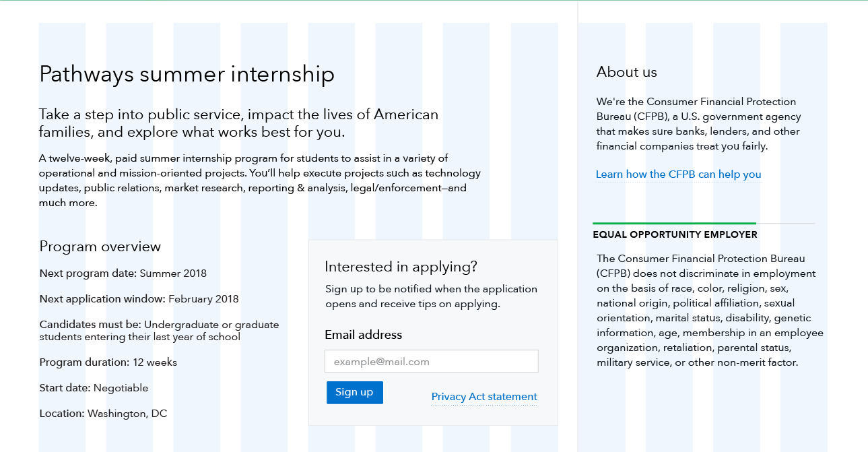Open the Privacy Act statement link
Image resolution: width=868 pixels, height=452 pixels.
coord(484,397)
